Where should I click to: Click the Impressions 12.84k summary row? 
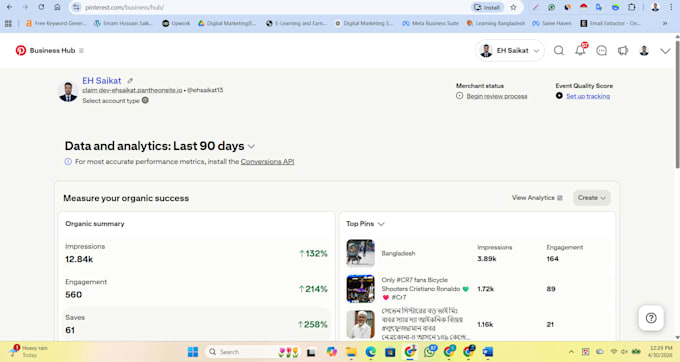[x=196, y=253]
